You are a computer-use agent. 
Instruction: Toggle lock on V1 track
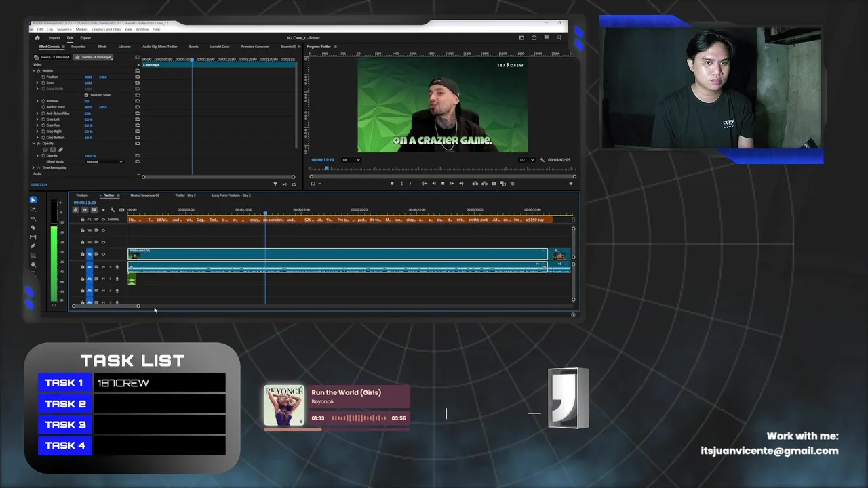[x=83, y=254]
